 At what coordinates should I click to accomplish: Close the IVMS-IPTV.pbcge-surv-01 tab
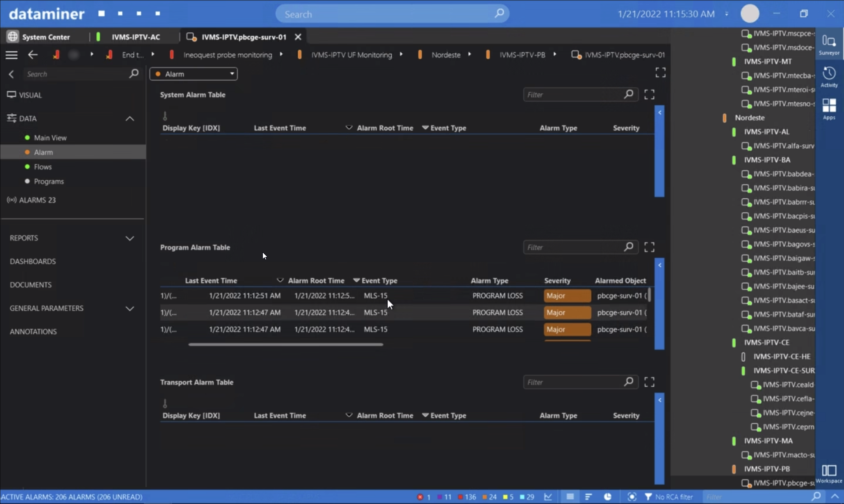pos(298,37)
